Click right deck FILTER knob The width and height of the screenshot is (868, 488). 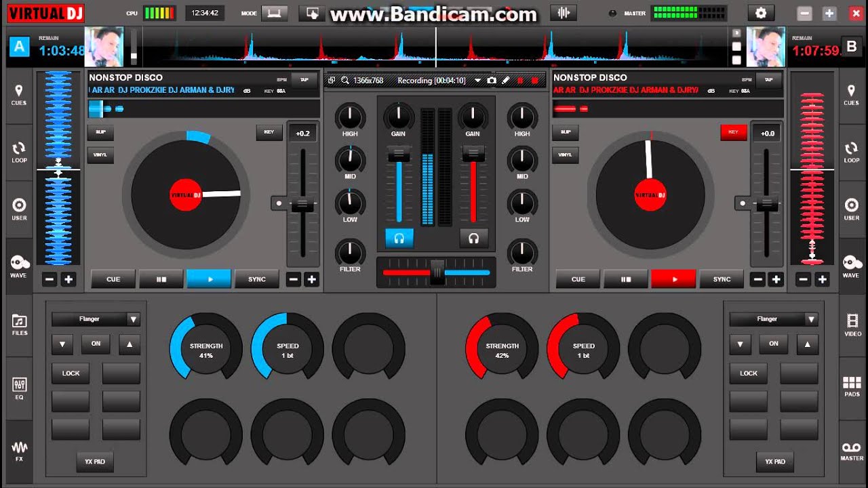point(522,252)
